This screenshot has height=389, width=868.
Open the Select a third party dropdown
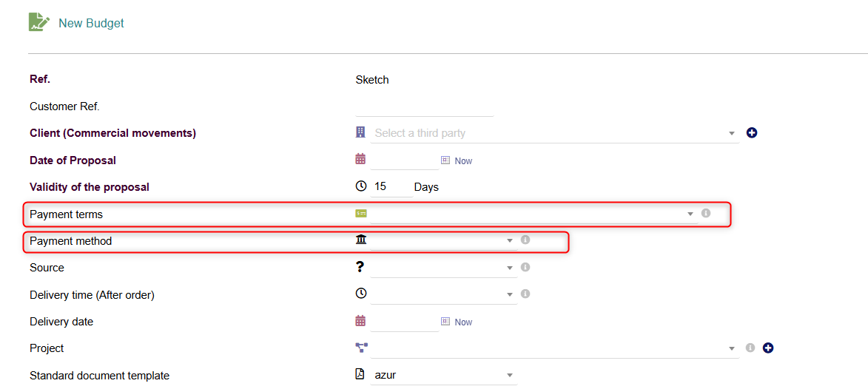[x=555, y=133]
